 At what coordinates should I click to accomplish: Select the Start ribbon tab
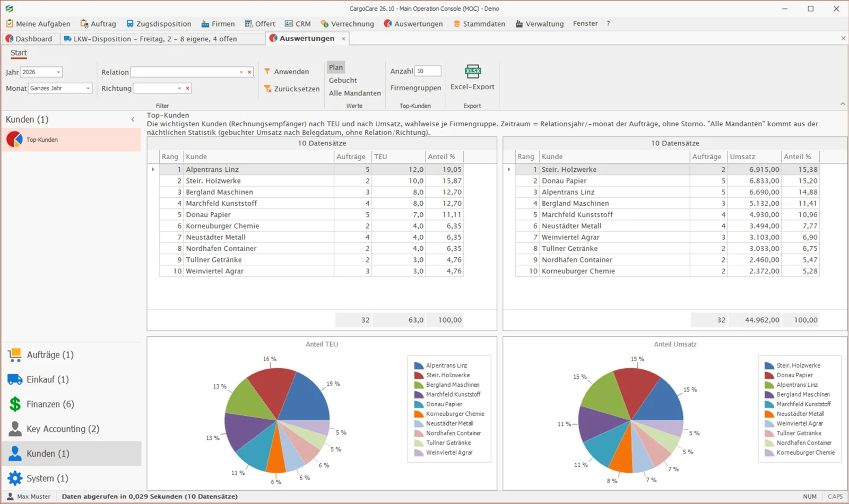[19, 53]
